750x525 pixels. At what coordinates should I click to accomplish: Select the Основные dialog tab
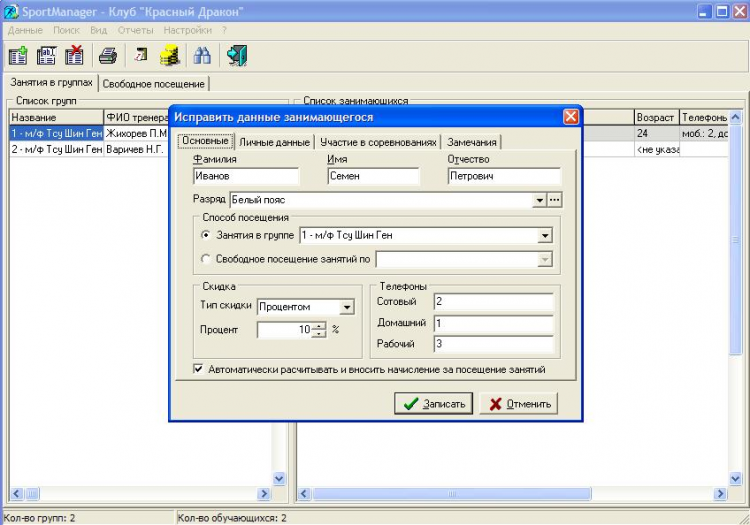tap(205, 141)
